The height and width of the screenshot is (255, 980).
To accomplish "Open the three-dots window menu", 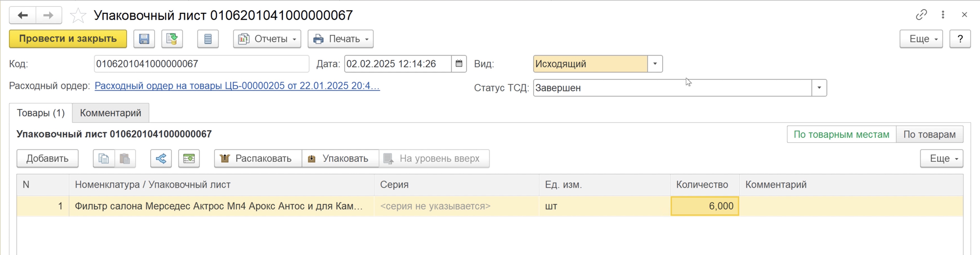I will [x=943, y=15].
